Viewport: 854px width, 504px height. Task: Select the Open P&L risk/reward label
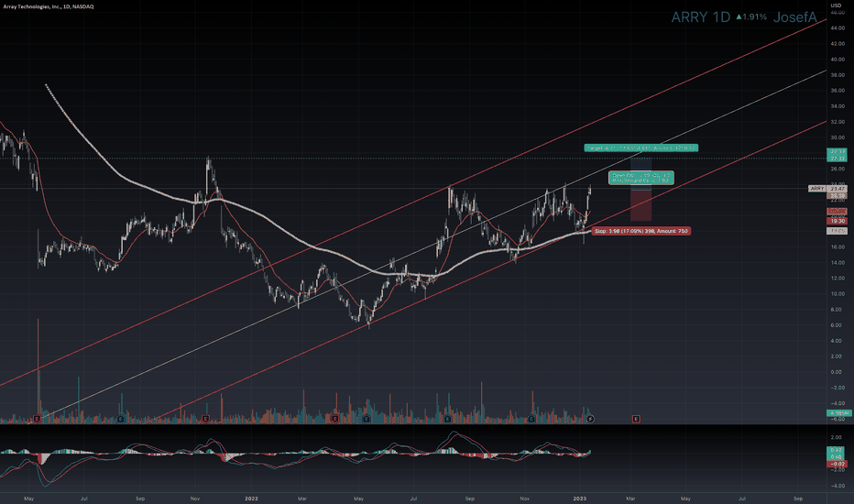coord(641,178)
